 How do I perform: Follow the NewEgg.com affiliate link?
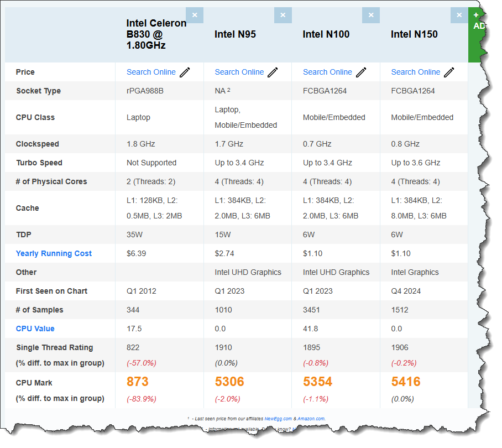[x=278, y=419]
